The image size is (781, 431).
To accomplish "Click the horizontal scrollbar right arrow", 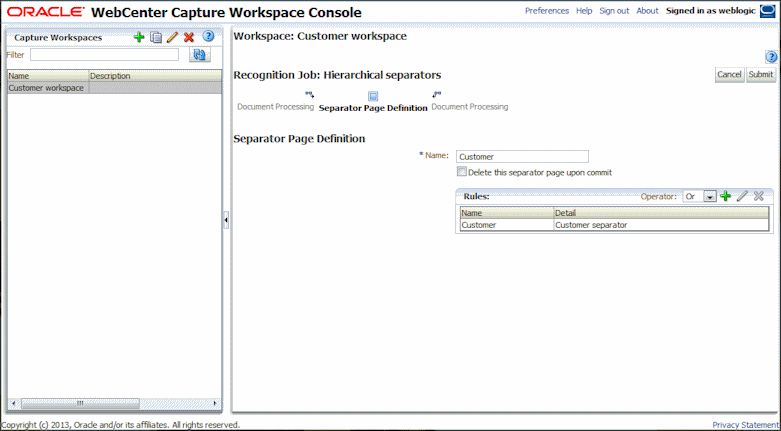I will 215,403.
